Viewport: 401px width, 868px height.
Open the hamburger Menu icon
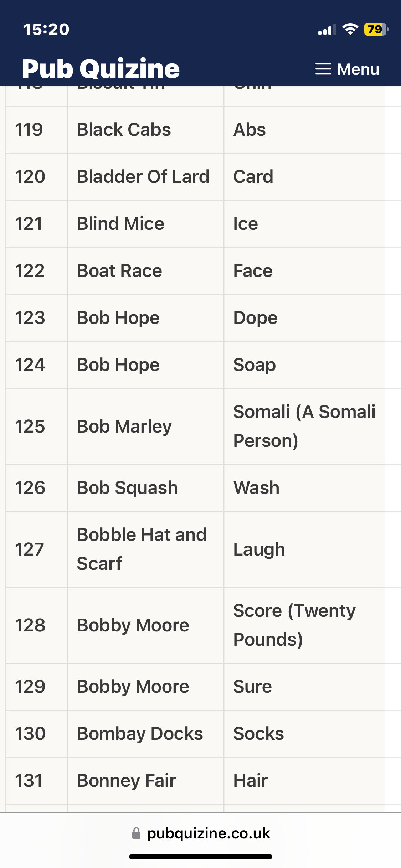click(323, 69)
